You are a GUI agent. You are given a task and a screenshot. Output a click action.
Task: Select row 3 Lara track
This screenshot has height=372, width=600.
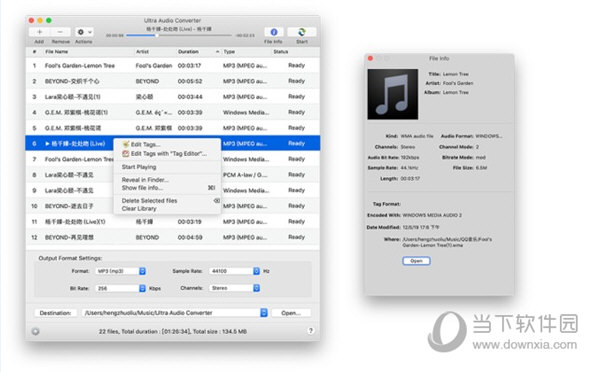[173, 97]
